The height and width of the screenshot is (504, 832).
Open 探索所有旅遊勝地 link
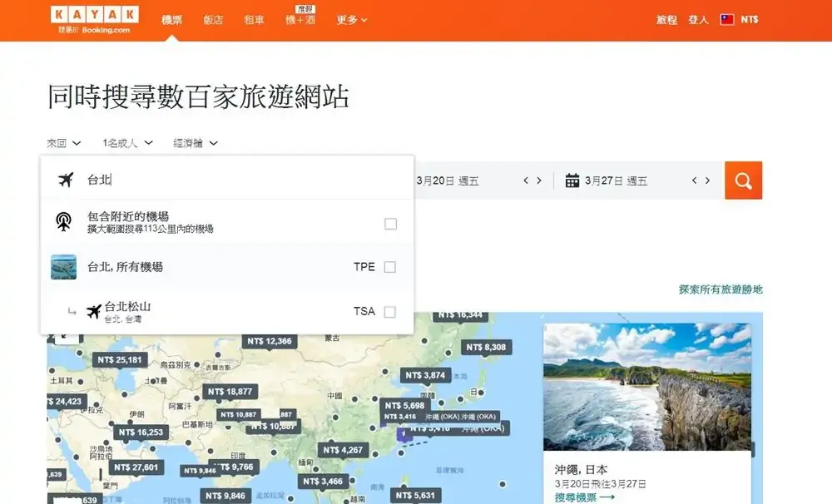pos(720,289)
